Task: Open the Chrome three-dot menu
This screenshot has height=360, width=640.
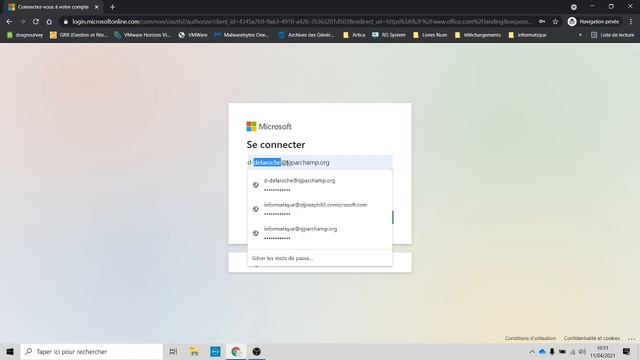Action: point(631,22)
